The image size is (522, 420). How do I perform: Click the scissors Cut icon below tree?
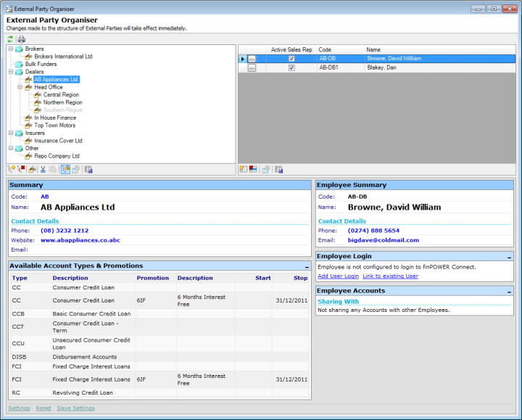[x=43, y=170]
